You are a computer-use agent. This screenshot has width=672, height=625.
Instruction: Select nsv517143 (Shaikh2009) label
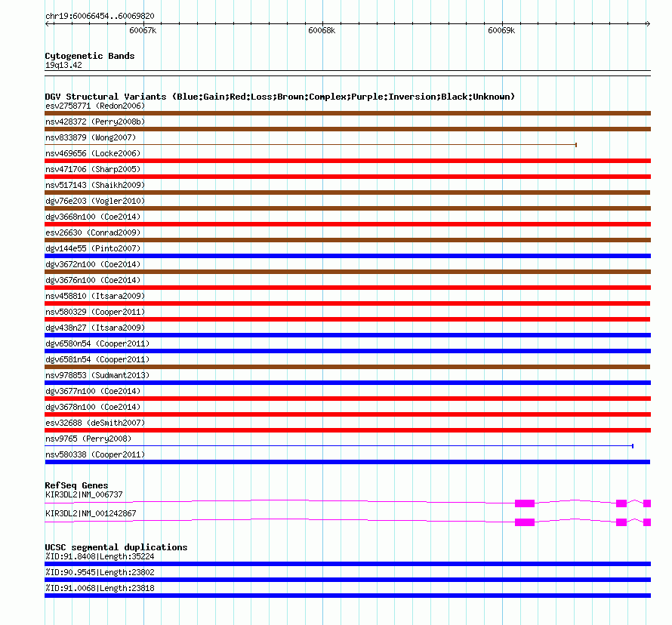pyautogui.click(x=95, y=185)
